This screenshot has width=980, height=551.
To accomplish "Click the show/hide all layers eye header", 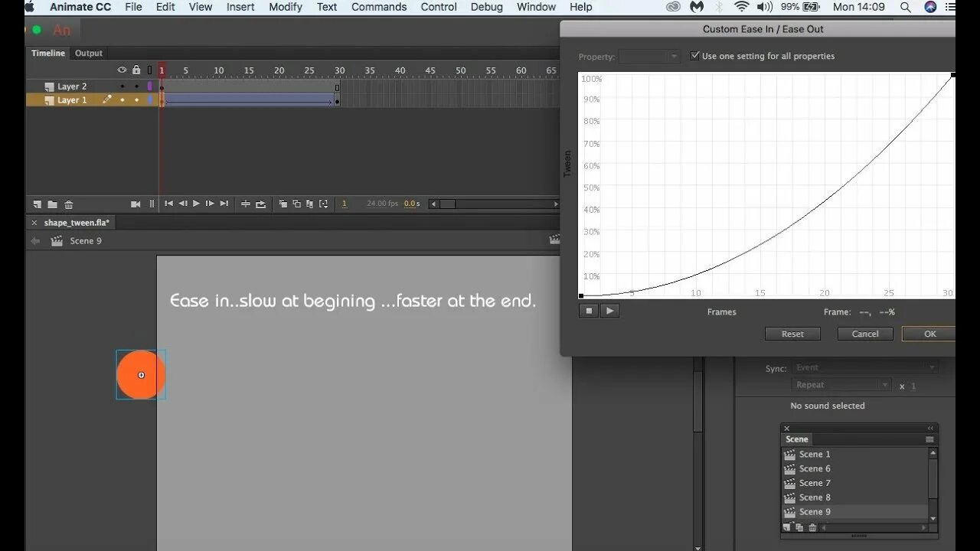I will pyautogui.click(x=122, y=70).
